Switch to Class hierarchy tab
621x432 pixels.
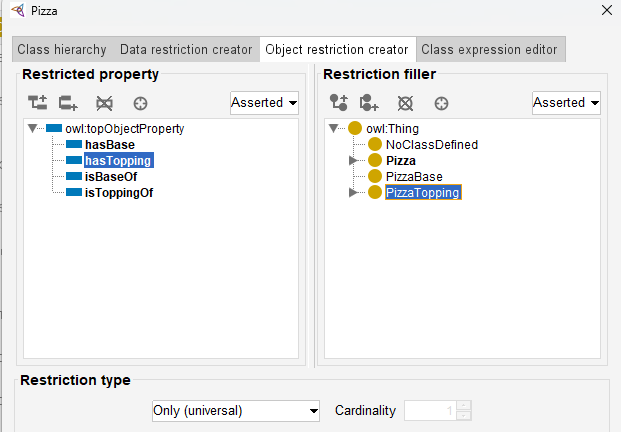[x=62, y=49]
